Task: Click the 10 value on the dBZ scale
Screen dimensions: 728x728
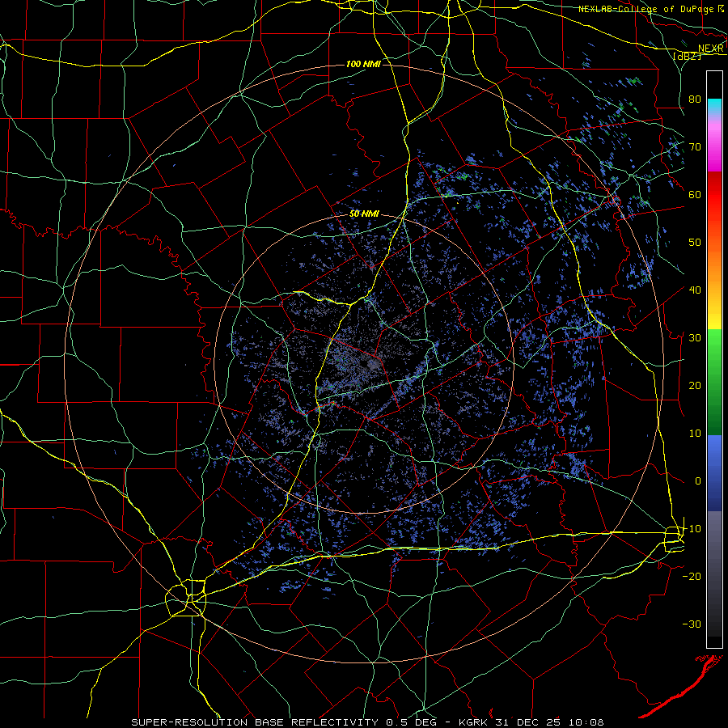Action: [695, 434]
